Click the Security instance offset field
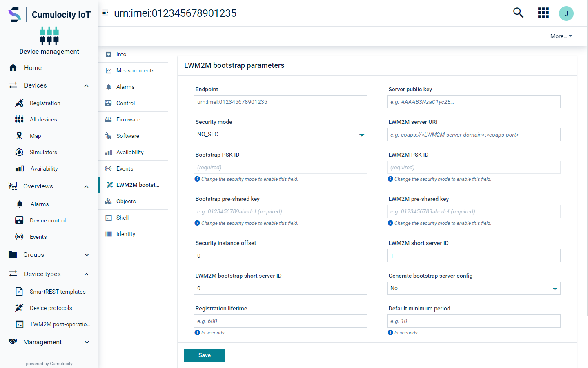This screenshot has width=588, height=368. pyautogui.click(x=281, y=256)
